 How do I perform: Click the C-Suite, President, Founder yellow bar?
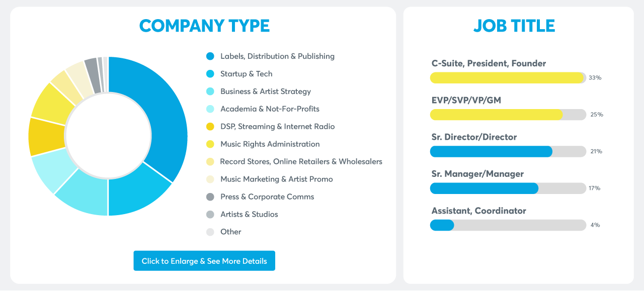coord(507,78)
